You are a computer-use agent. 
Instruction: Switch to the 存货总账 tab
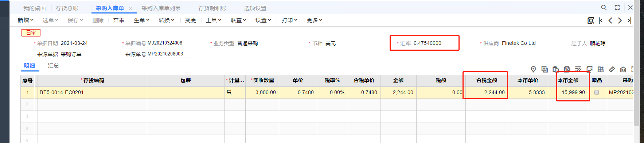67,8
